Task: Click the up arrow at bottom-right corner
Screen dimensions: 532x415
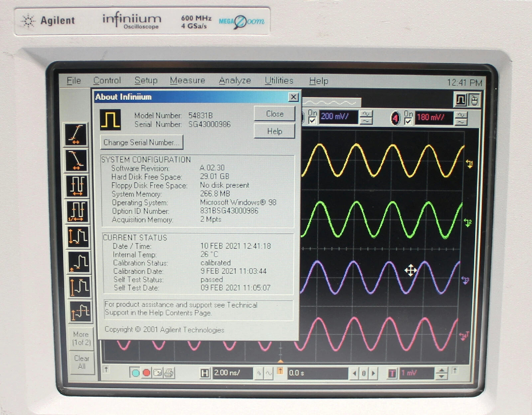Action: (455, 370)
